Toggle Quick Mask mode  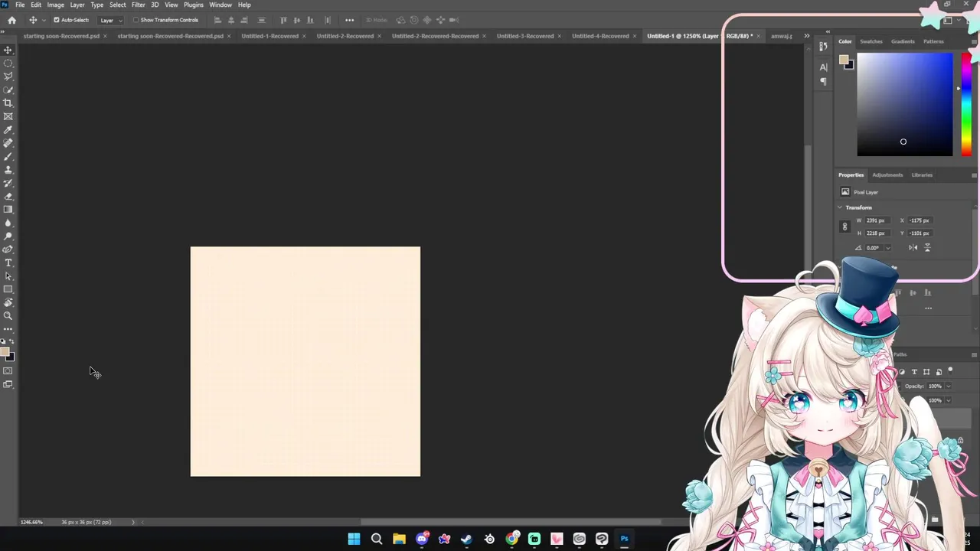click(x=8, y=371)
